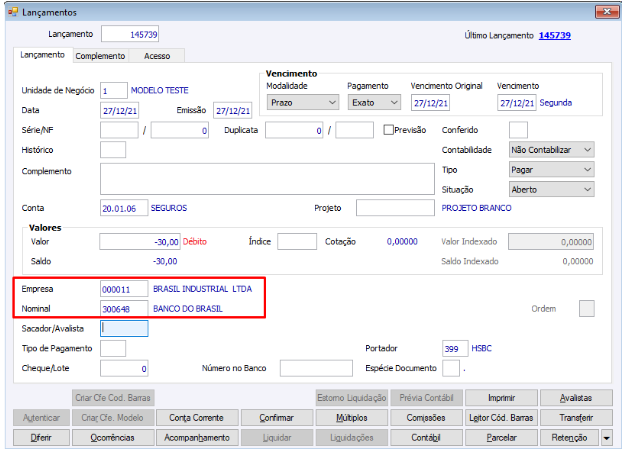Click the Leitor Cód. Barras button
The width and height of the screenshot is (623, 453).
click(x=501, y=418)
